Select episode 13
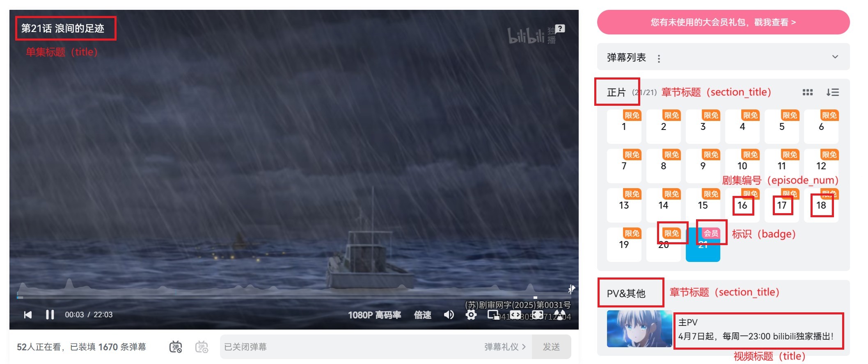868x364 pixels. point(624,205)
